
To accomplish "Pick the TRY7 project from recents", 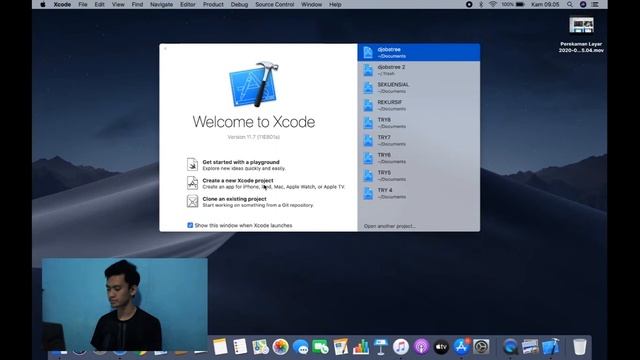I will (x=419, y=140).
